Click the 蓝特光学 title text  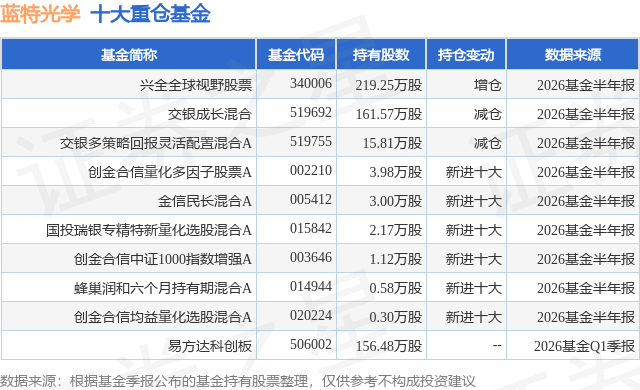click(40, 14)
